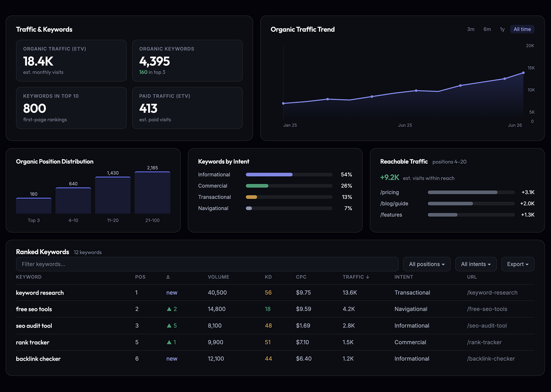Image resolution: width=551 pixels, height=392 pixels.
Task: Click the 'new' delta in backlink checker row
Action: [x=172, y=359]
